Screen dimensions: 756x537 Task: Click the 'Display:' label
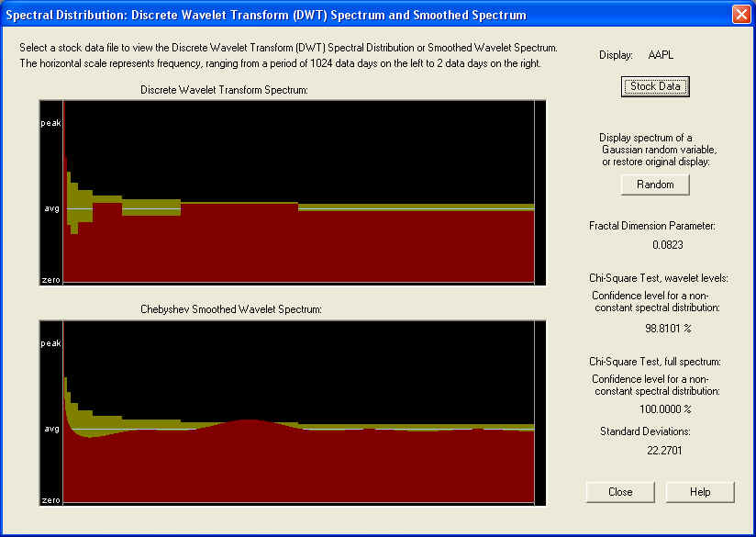tap(616, 55)
